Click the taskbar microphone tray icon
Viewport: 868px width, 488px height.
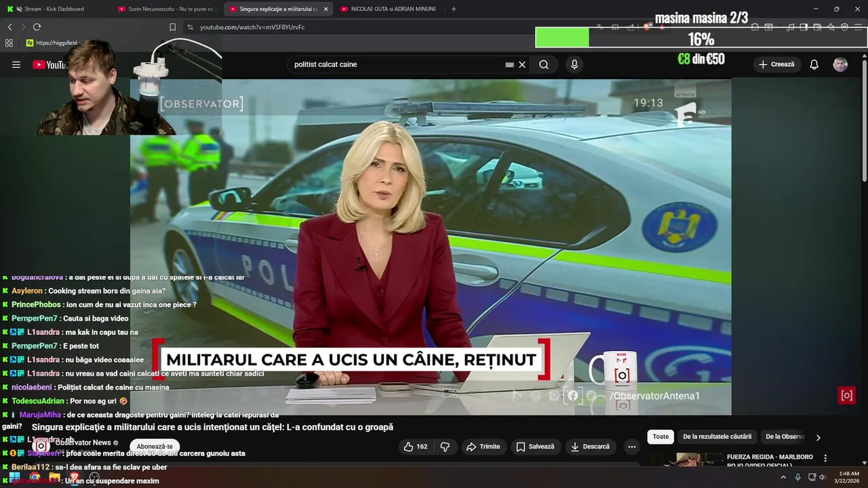click(797, 477)
